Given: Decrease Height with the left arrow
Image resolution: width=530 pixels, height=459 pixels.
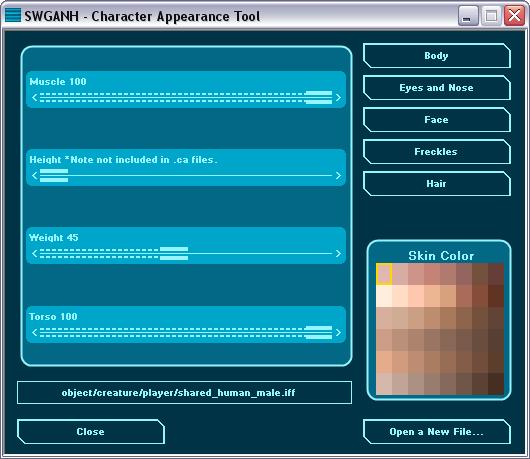Looking at the screenshot, I should [x=34, y=175].
